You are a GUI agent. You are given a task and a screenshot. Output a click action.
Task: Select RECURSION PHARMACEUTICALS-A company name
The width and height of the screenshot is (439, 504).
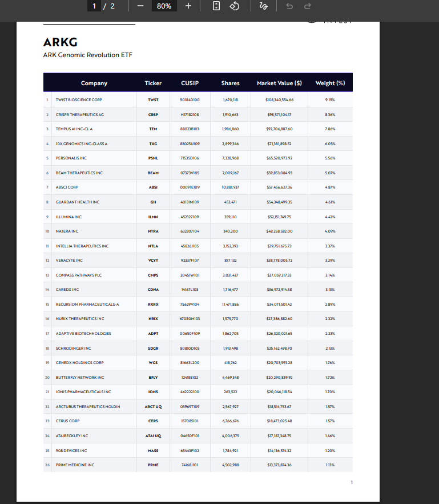[x=87, y=305]
